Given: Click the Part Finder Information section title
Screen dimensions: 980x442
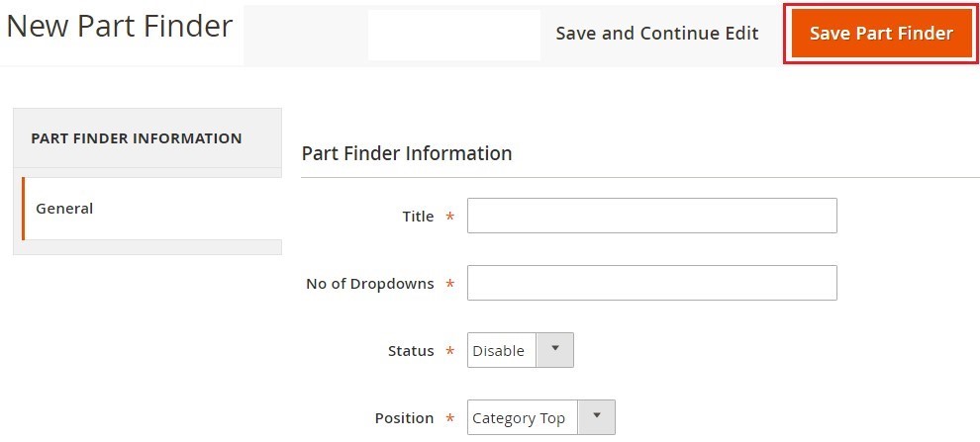Looking at the screenshot, I should [x=407, y=153].
